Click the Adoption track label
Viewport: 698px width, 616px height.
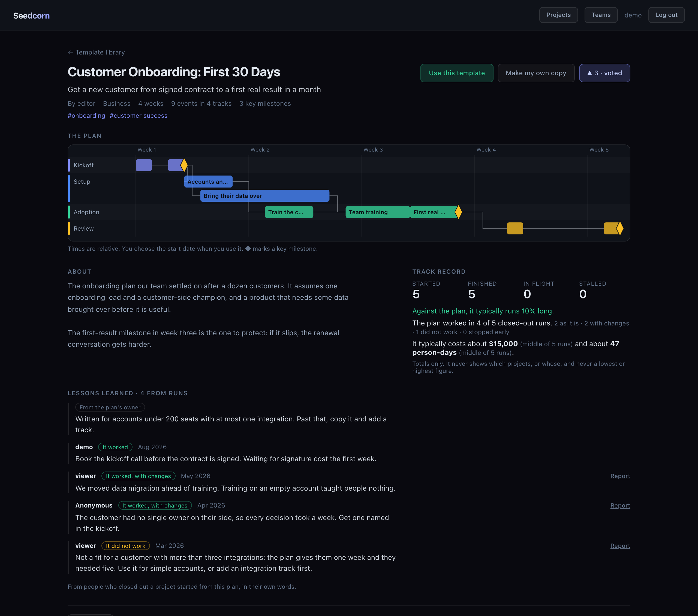pos(86,212)
